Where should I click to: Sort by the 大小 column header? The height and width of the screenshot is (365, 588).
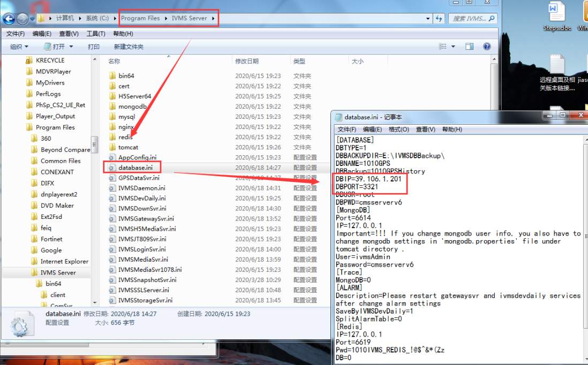pyautogui.click(x=357, y=61)
